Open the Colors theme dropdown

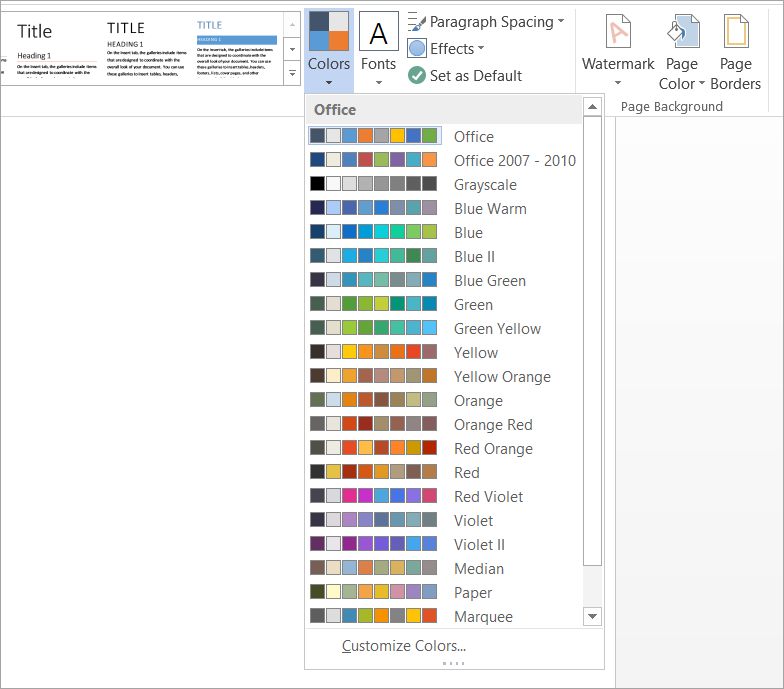coord(328,50)
